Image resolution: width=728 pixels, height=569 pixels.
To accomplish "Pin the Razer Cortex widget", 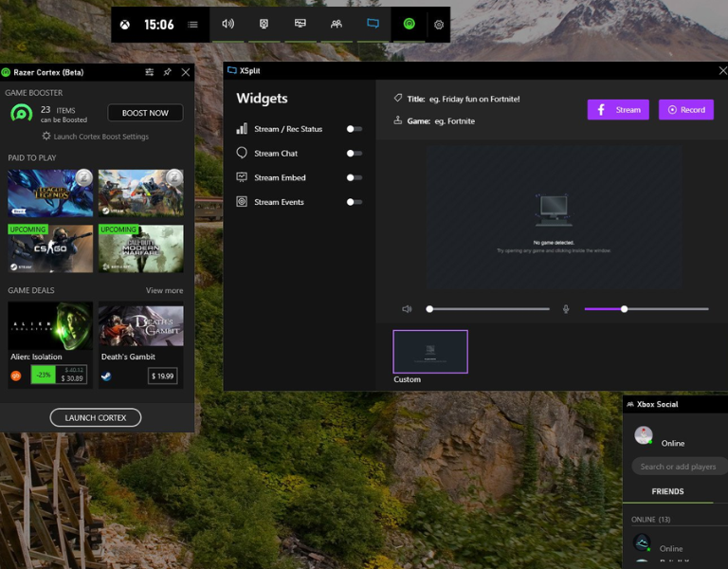I will point(167,72).
